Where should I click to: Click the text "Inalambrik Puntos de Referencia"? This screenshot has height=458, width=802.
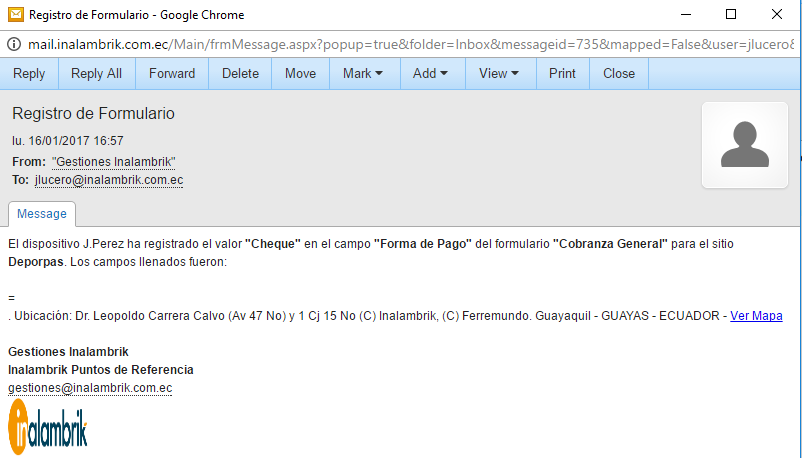[x=101, y=369]
